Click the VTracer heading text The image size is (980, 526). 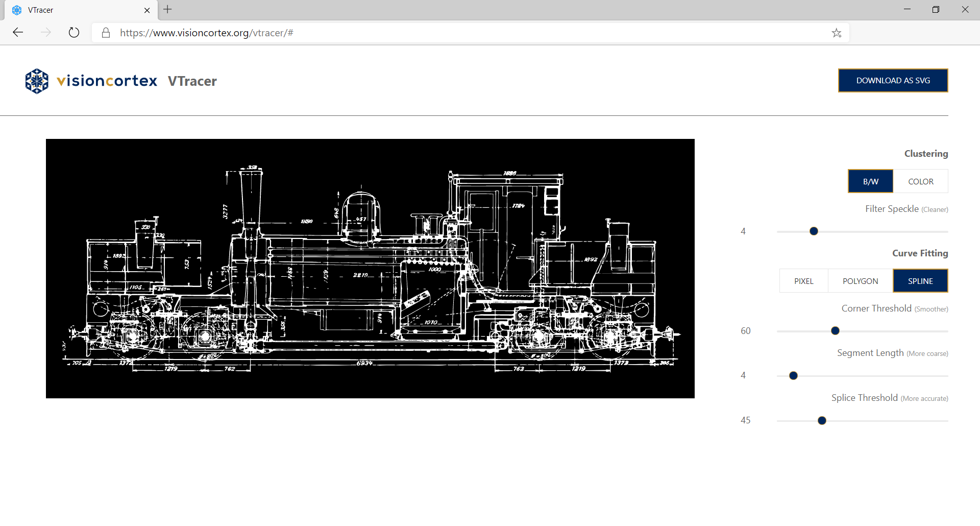pyautogui.click(x=192, y=81)
